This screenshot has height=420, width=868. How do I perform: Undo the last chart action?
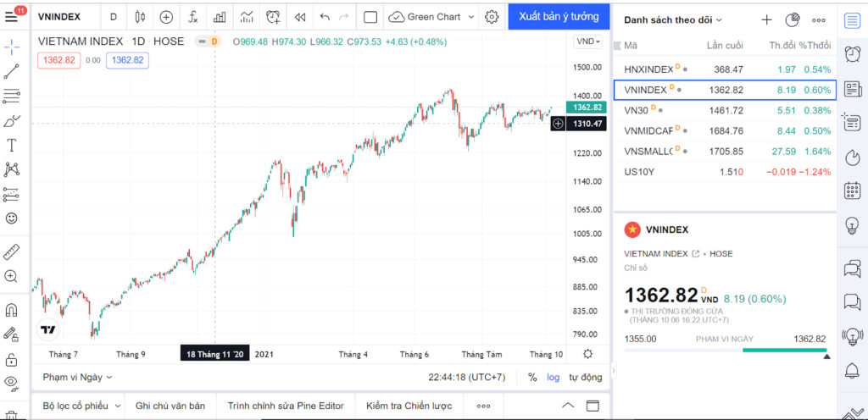point(325,17)
